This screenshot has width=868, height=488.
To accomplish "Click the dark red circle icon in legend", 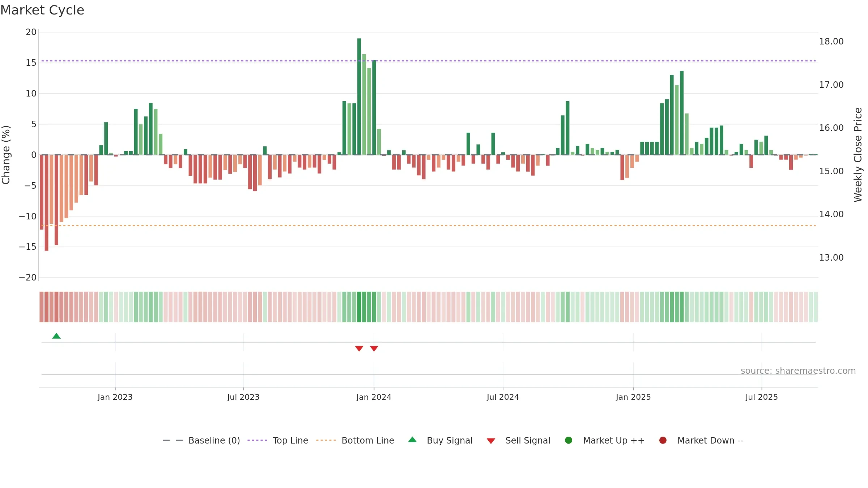I will pos(663,440).
